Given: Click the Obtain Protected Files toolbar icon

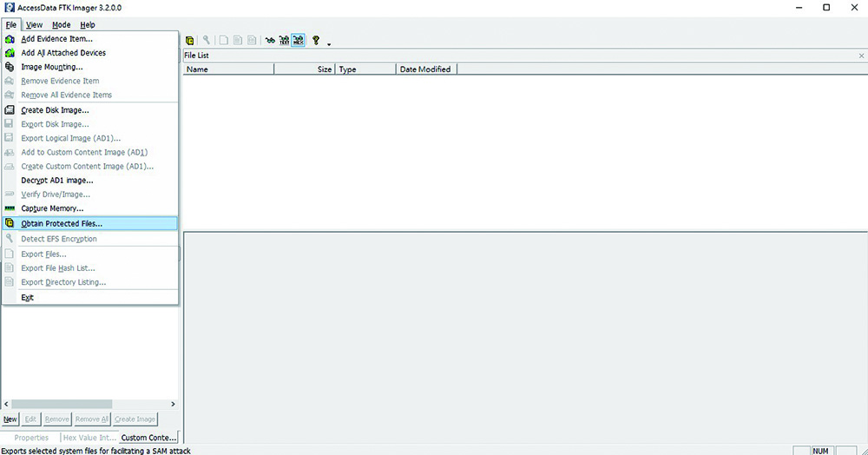Looking at the screenshot, I should tap(189, 41).
